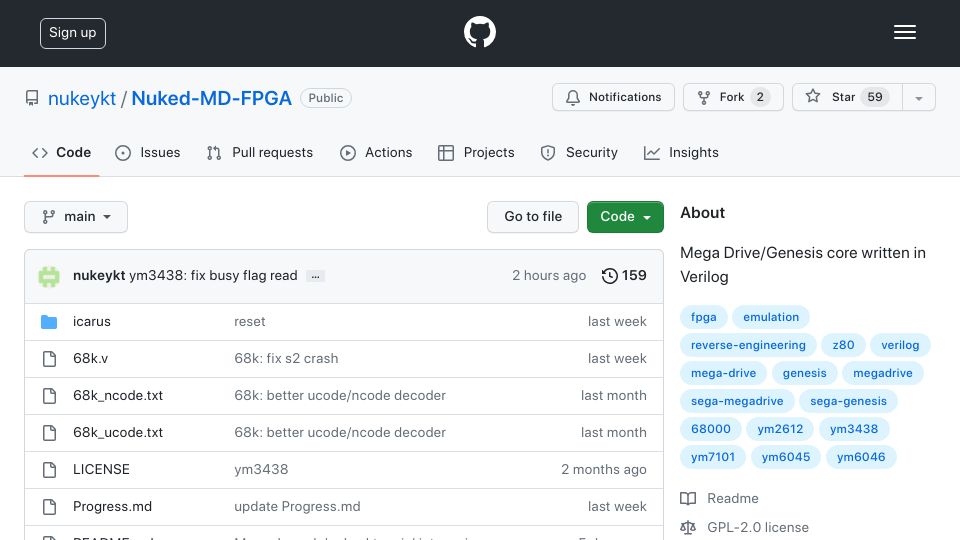Click the file icon for 68k.v
The width and height of the screenshot is (960, 540).
click(49, 359)
